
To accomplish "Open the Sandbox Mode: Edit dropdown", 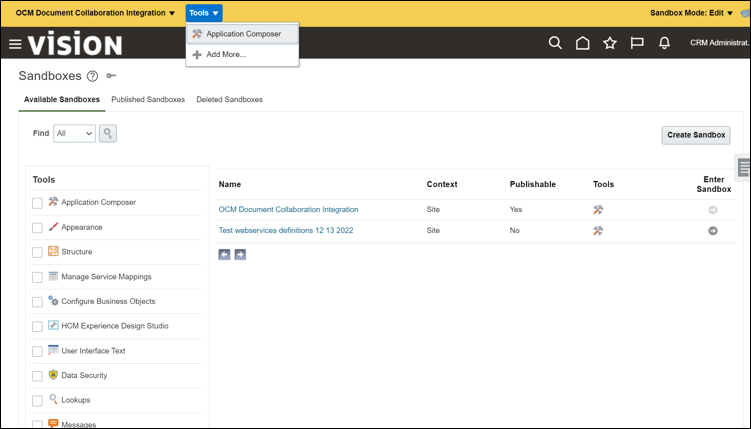I will (x=692, y=13).
